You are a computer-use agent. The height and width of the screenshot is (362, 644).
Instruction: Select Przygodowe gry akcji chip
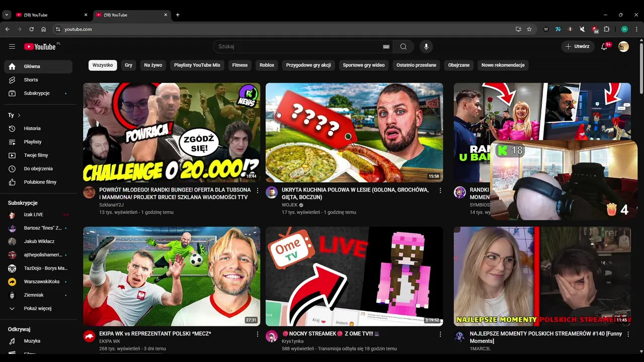(308, 65)
